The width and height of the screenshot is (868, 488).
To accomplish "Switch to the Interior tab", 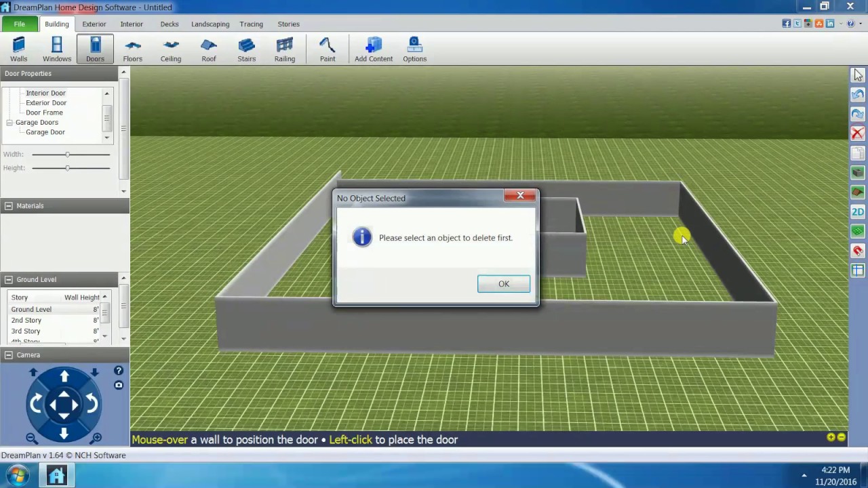I will 132,24.
